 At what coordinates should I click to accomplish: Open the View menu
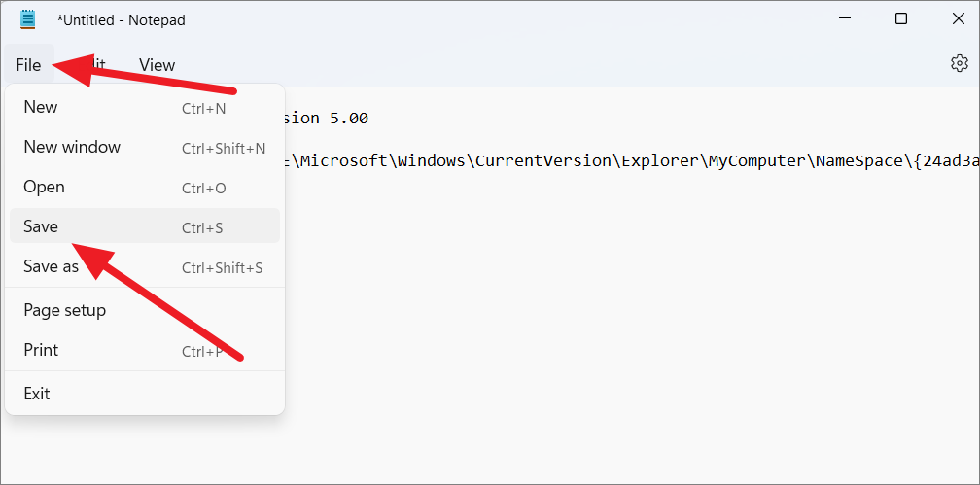click(157, 65)
